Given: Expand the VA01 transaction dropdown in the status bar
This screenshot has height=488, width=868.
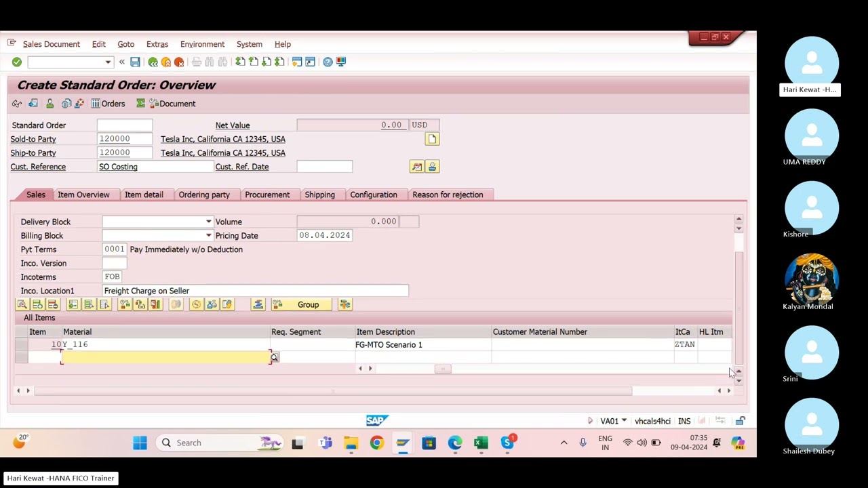Looking at the screenshot, I should pos(624,421).
